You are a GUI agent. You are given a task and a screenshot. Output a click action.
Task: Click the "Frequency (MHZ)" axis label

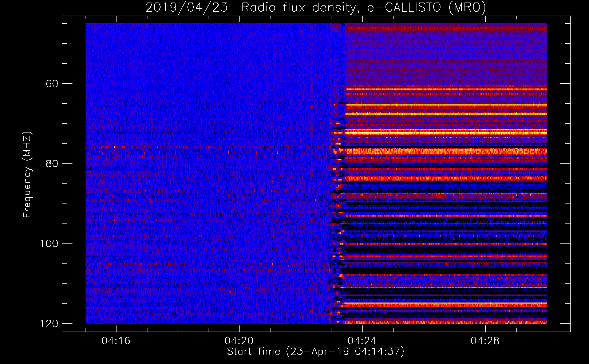[x=27, y=175]
